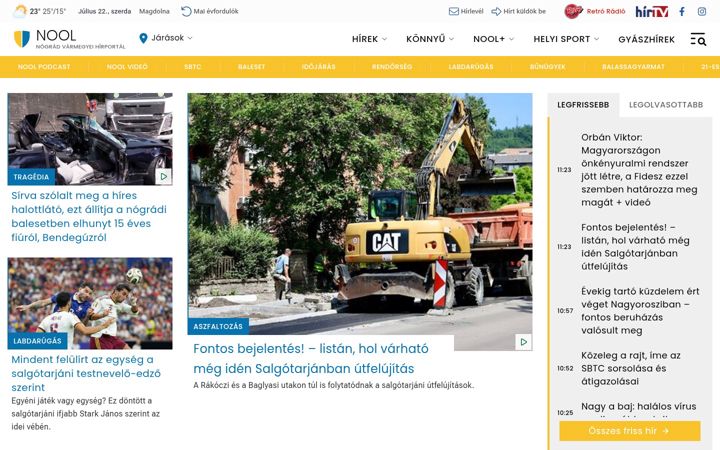Click the LABDARÚGÁS label on football image

pos(37,341)
